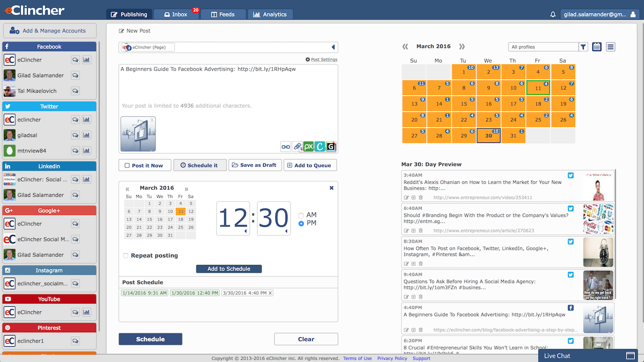Image resolution: width=644 pixels, height=362 pixels.
Task: Open the All profiles filter dropdown
Action: point(544,47)
